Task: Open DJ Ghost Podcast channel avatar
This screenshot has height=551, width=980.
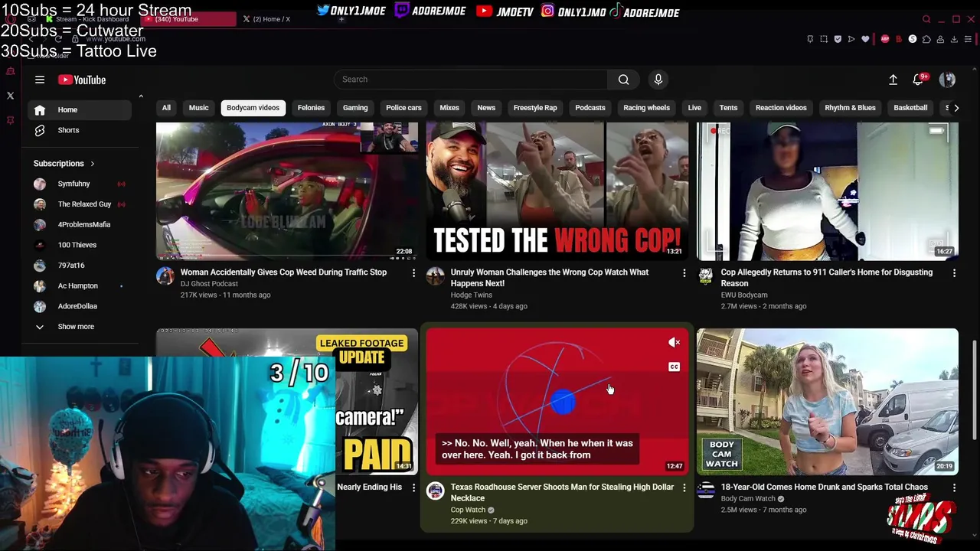Action: coord(165,276)
